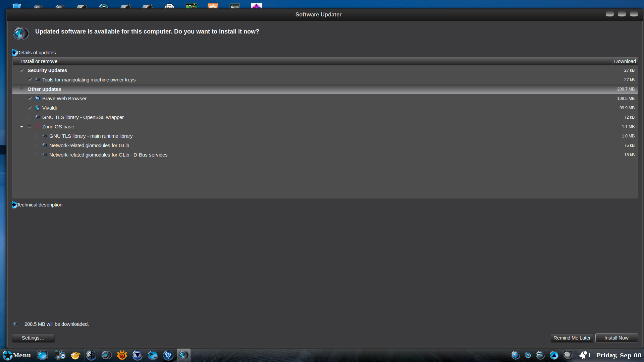
Task: Click the date 'Friday, Sep 08' in the panel
Action: tap(619, 355)
